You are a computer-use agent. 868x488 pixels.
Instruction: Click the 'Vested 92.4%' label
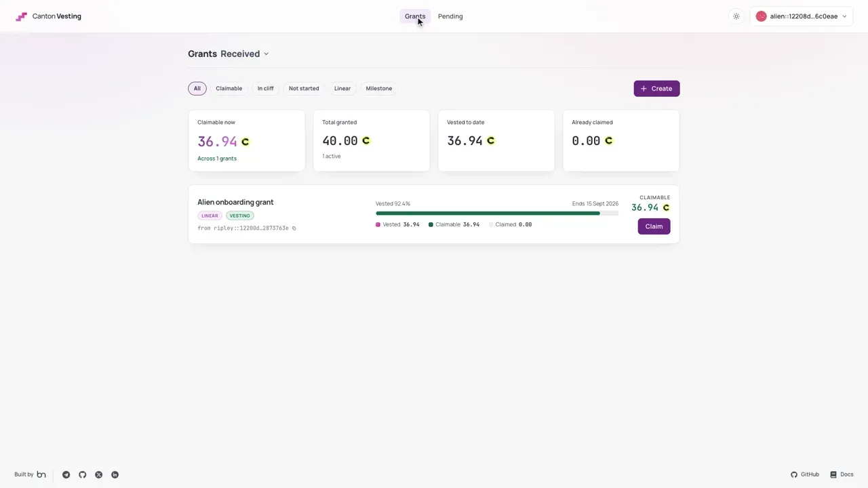click(393, 203)
